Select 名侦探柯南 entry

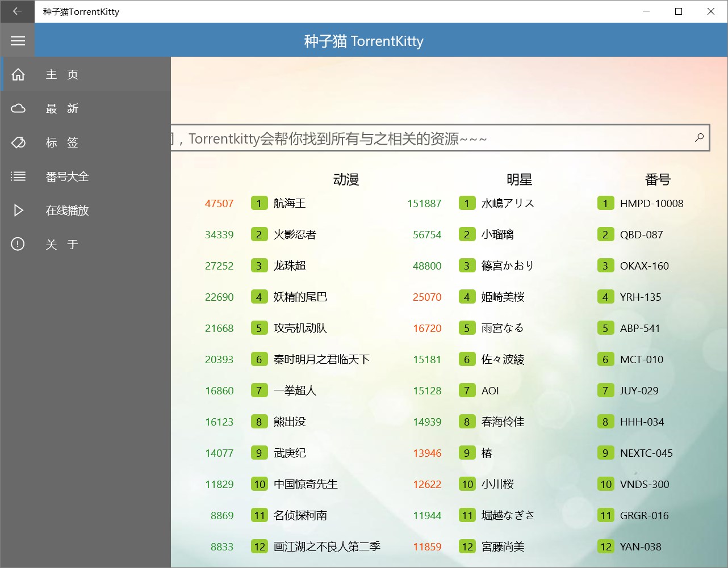pos(300,516)
